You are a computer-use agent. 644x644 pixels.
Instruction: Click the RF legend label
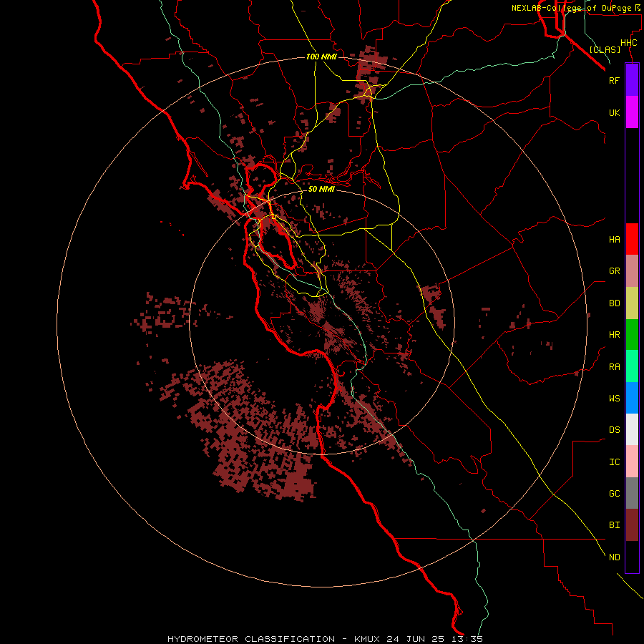pyautogui.click(x=614, y=80)
